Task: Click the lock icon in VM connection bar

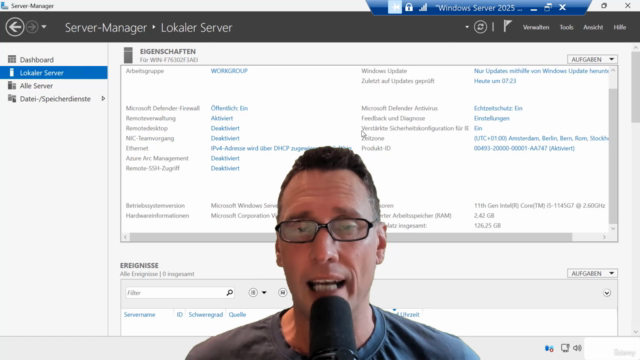Action: pyautogui.click(x=409, y=7)
